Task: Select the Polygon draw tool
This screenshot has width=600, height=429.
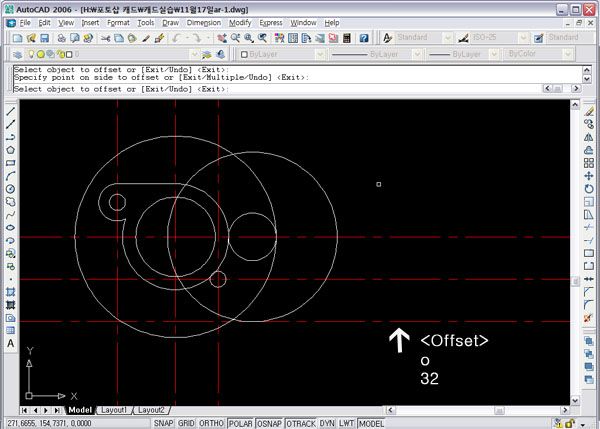Action: pyautogui.click(x=10, y=150)
